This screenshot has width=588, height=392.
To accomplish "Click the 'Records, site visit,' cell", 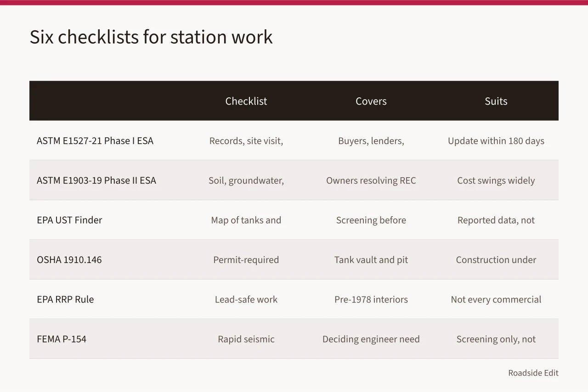I will [x=246, y=141].
